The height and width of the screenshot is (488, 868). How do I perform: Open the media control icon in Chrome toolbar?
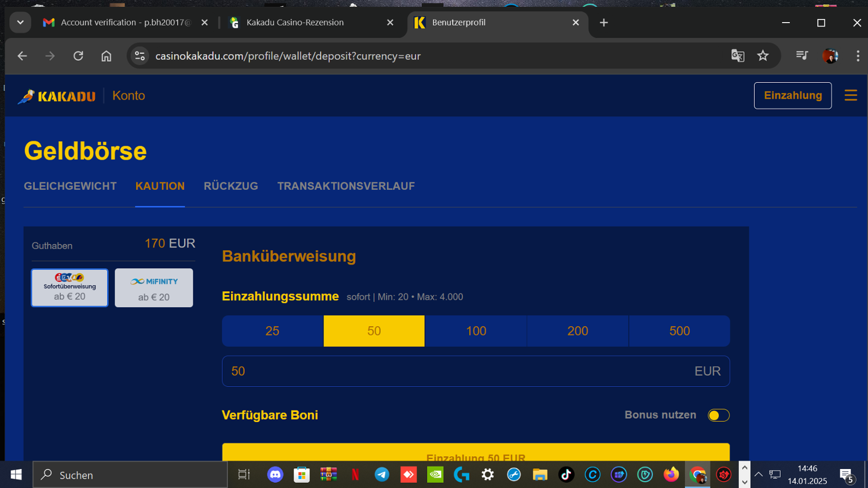801,56
